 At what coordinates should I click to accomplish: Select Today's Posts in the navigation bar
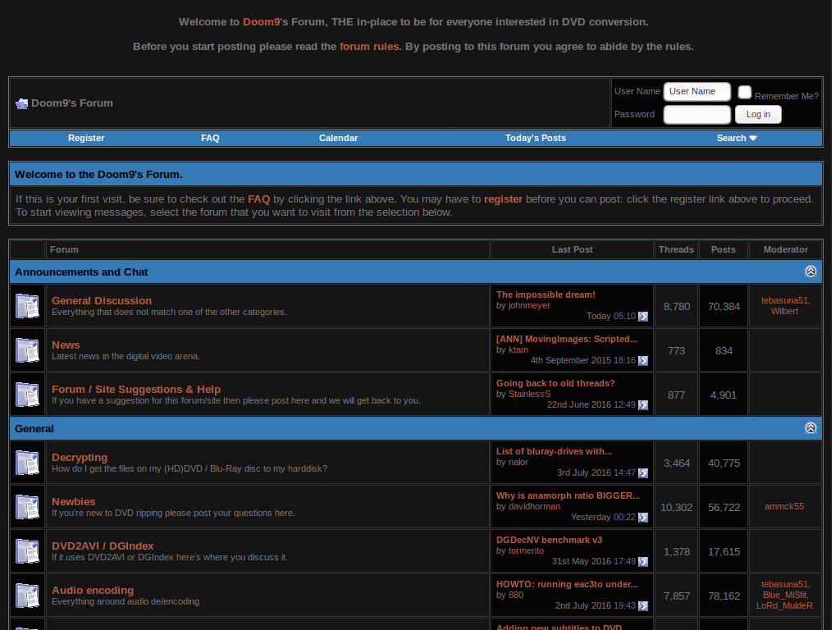click(535, 138)
